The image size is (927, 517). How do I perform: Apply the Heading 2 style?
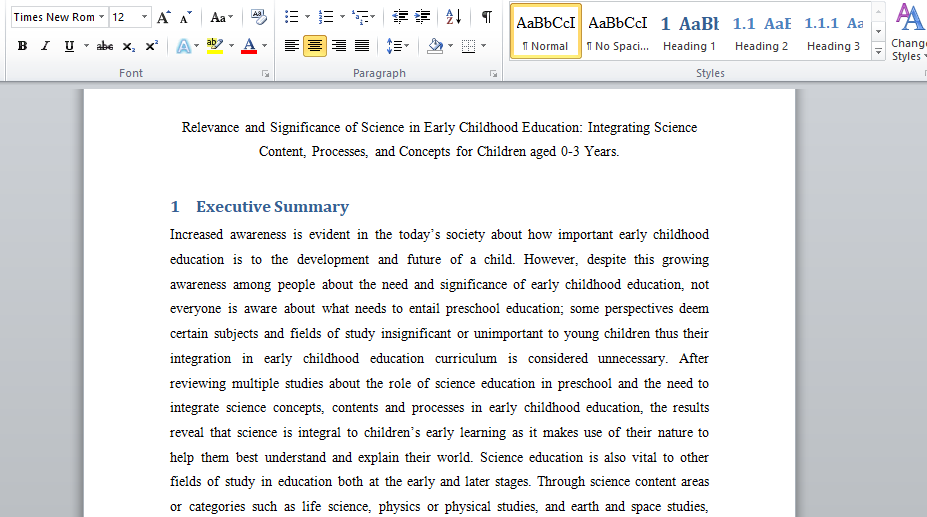pyautogui.click(x=761, y=31)
